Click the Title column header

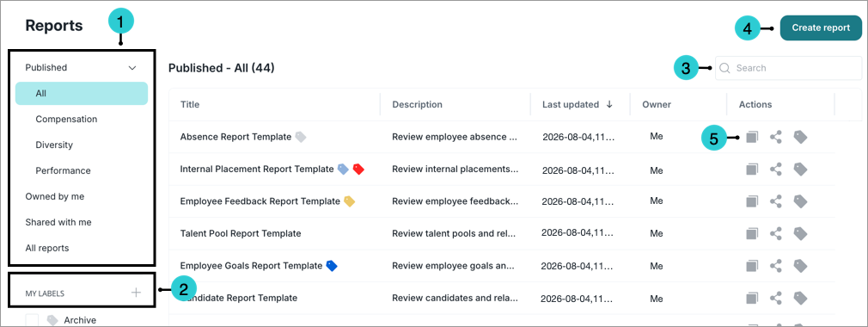pyautogui.click(x=190, y=104)
